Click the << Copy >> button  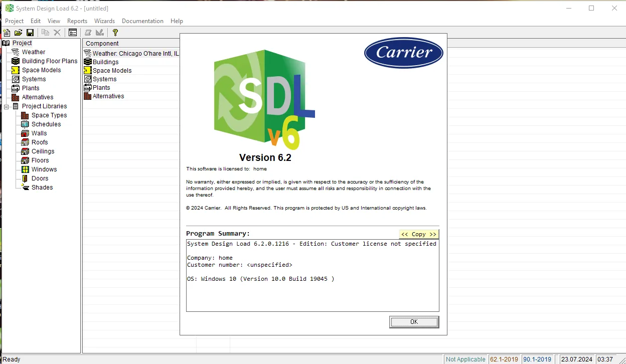tap(419, 234)
